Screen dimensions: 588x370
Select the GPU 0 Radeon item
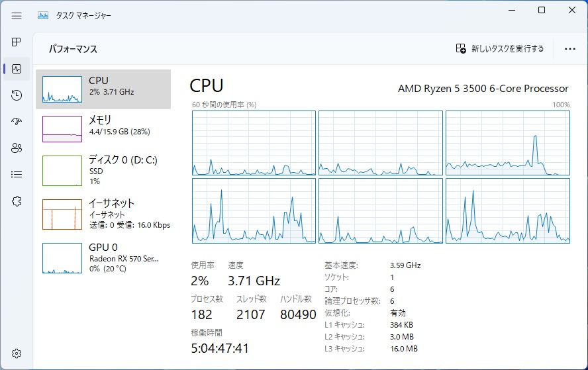(x=103, y=258)
